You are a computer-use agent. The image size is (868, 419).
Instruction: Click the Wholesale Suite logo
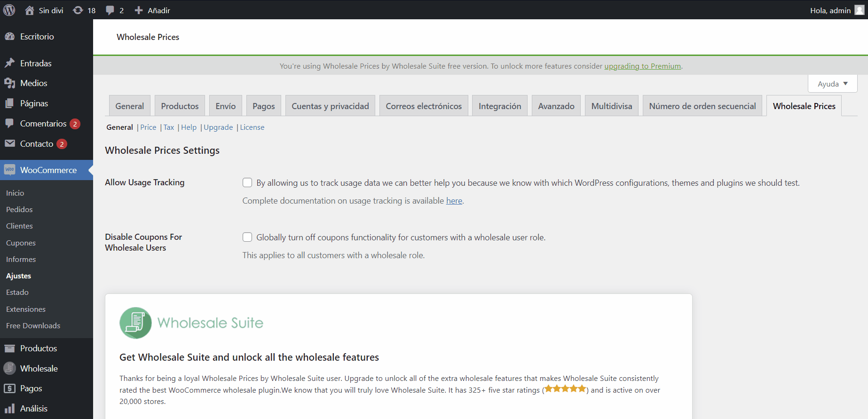click(135, 323)
